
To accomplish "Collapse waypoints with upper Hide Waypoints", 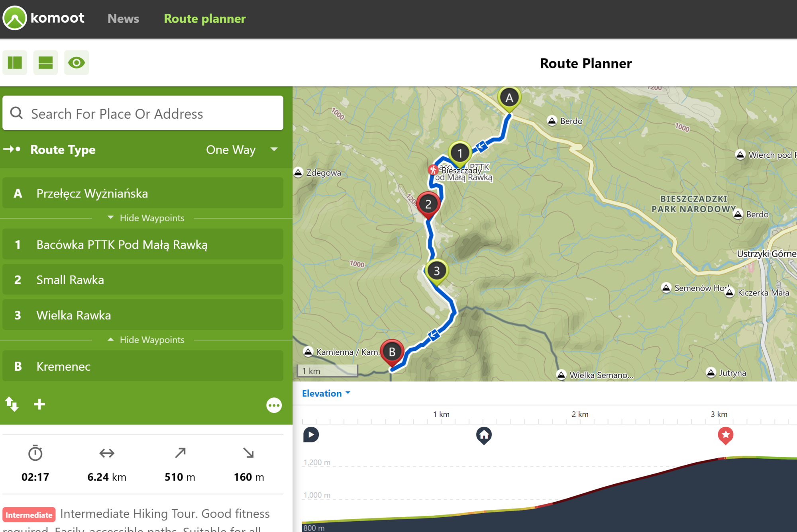I will [x=146, y=218].
